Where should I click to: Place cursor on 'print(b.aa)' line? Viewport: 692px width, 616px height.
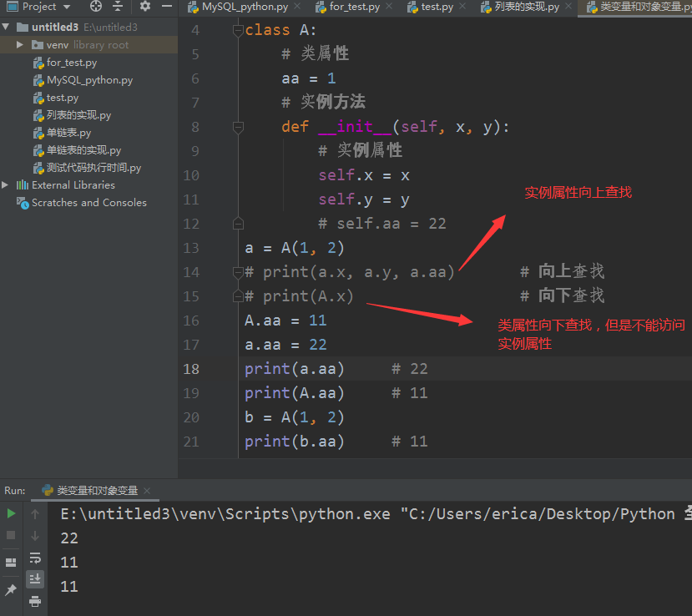point(294,442)
